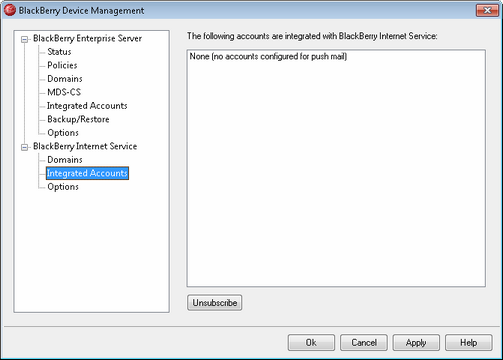Collapse the BlackBerry Internet Service tree node
This screenshot has width=503, height=360.
click(x=24, y=147)
